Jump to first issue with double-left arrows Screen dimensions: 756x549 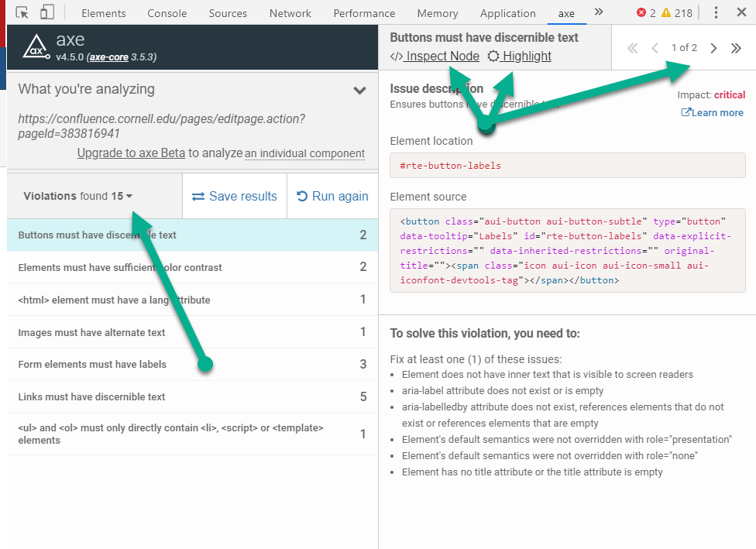pos(632,48)
